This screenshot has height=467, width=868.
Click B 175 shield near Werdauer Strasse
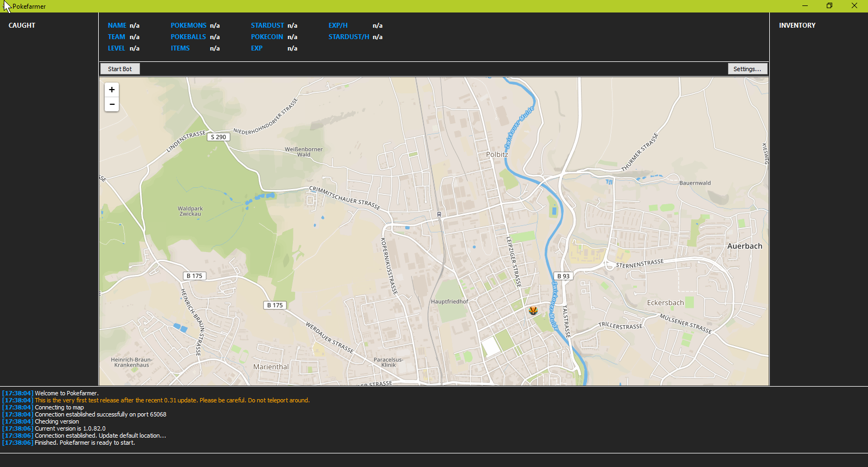point(275,305)
